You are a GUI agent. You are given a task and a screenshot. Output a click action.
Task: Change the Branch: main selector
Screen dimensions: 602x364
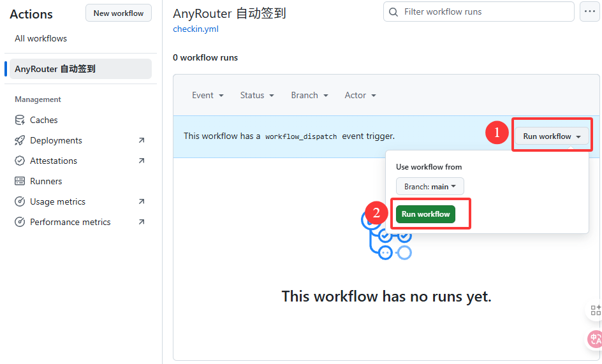tap(430, 187)
